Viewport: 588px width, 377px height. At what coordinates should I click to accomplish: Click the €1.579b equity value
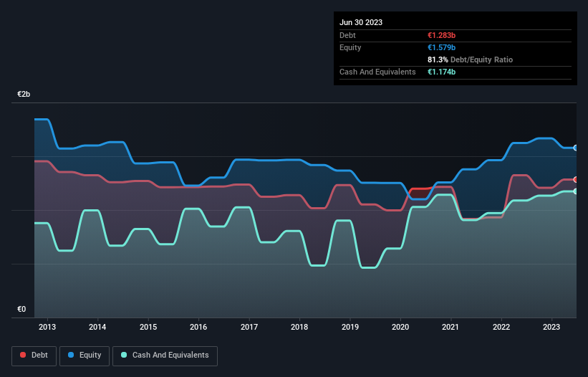(x=441, y=47)
